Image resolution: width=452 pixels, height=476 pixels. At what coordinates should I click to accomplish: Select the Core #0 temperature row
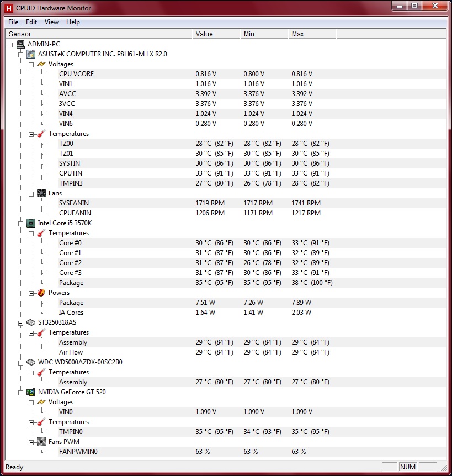[252, 243]
